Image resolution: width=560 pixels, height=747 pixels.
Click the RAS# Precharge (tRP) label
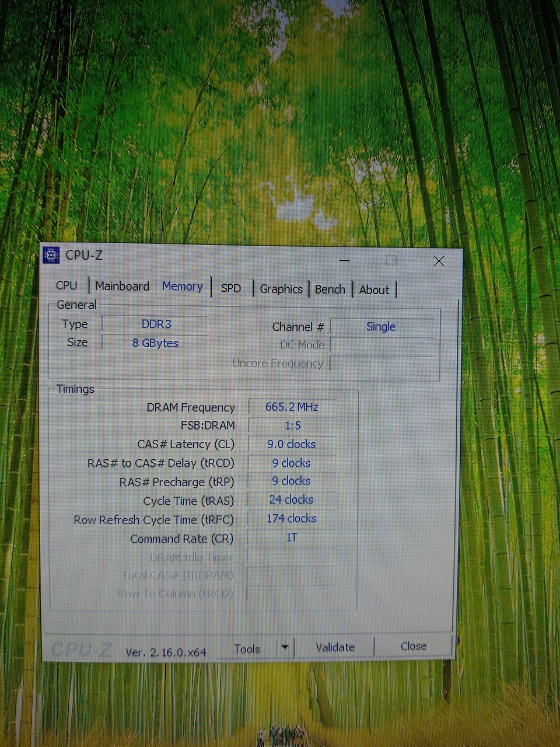tap(177, 482)
